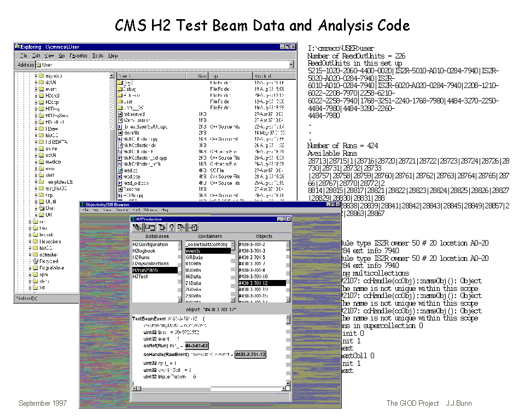This screenshot has width=525, height=420.
Task: Open the Favorites menu in Explorer
Action: pos(78,56)
